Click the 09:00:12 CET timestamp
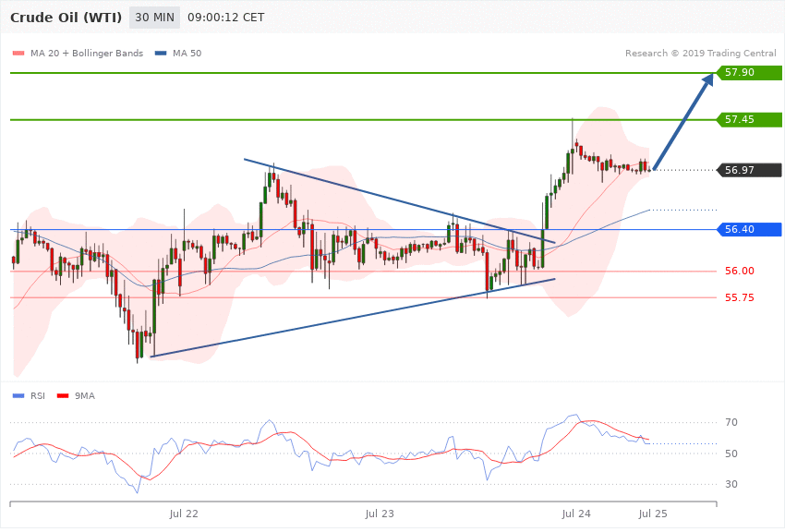The height and width of the screenshot is (532, 785). point(225,18)
